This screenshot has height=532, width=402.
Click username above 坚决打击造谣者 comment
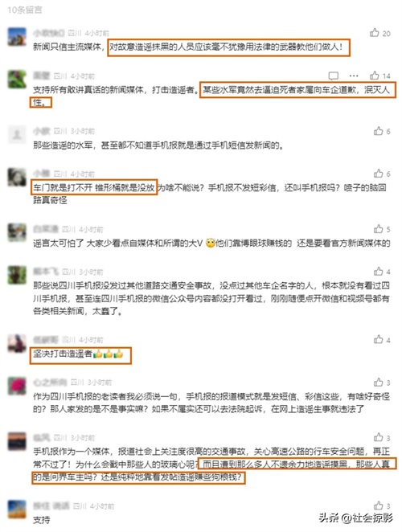[46, 340]
